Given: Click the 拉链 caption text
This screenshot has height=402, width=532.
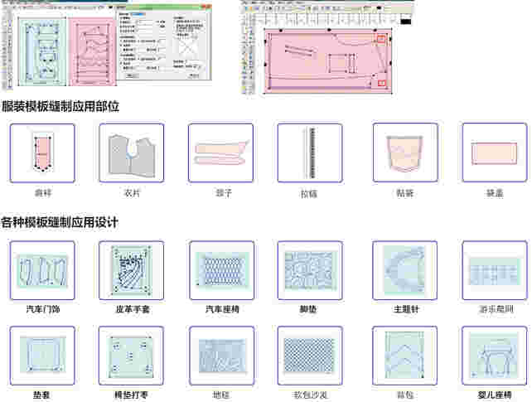Looking at the screenshot, I should tap(309, 194).
